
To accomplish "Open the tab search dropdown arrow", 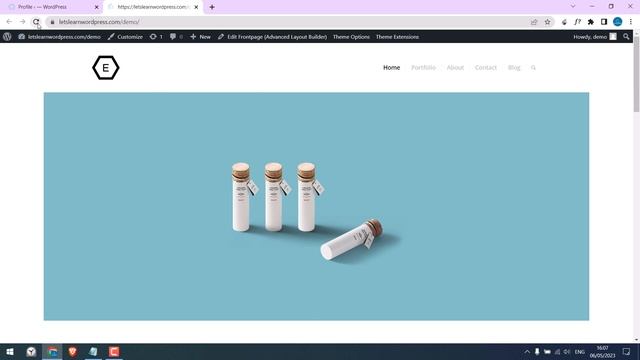I will 573,7.
